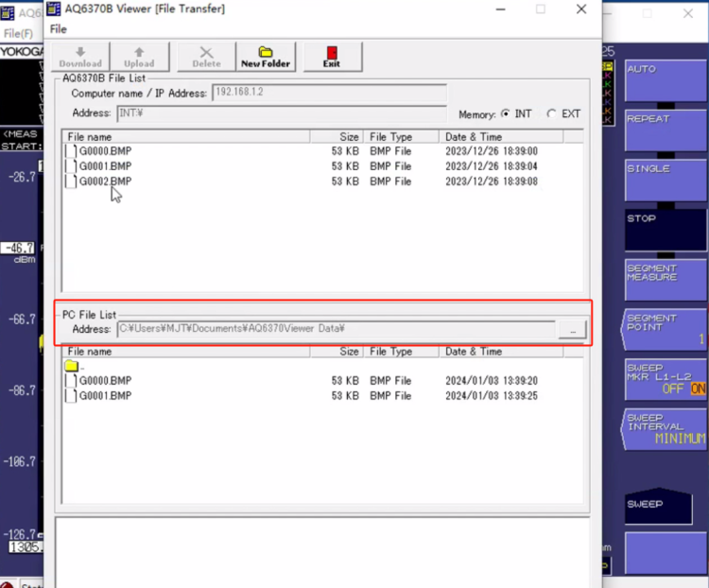Open File(F) menu in background window
The image size is (709, 588).
[18, 34]
